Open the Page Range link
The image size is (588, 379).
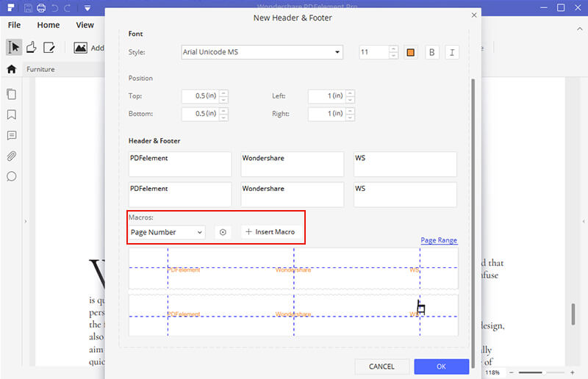[x=439, y=240]
